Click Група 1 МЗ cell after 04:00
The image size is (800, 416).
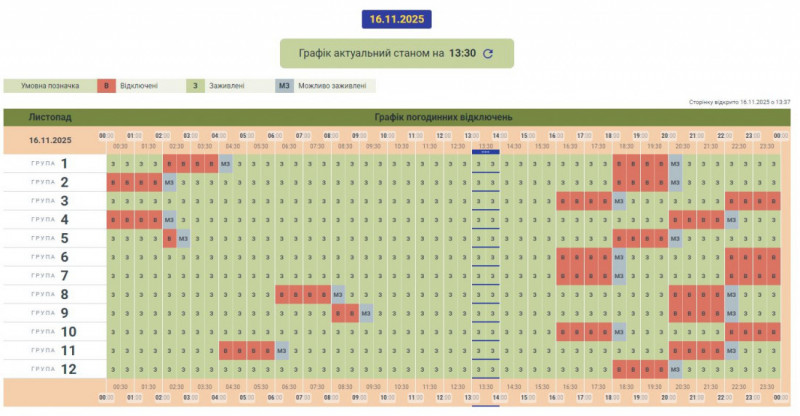pos(226,164)
